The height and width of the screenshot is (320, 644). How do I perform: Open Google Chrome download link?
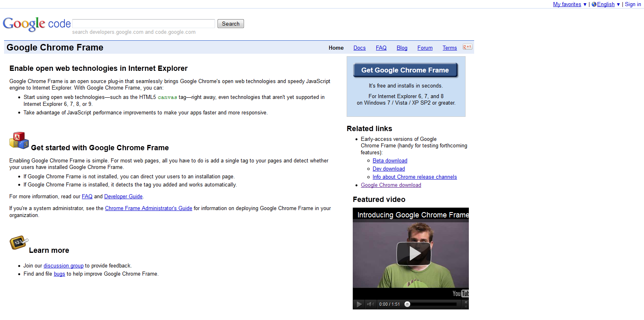pyautogui.click(x=391, y=185)
